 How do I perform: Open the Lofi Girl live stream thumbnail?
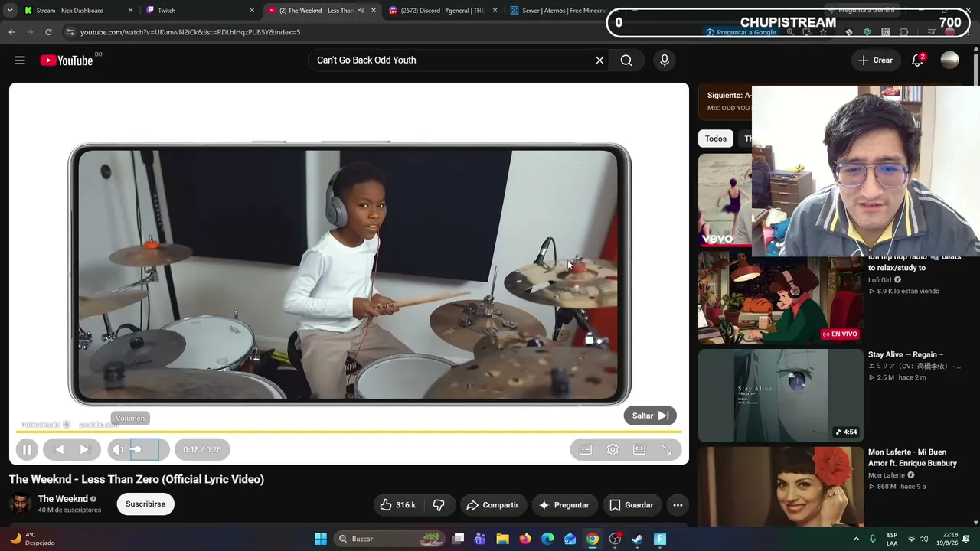[780, 298]
